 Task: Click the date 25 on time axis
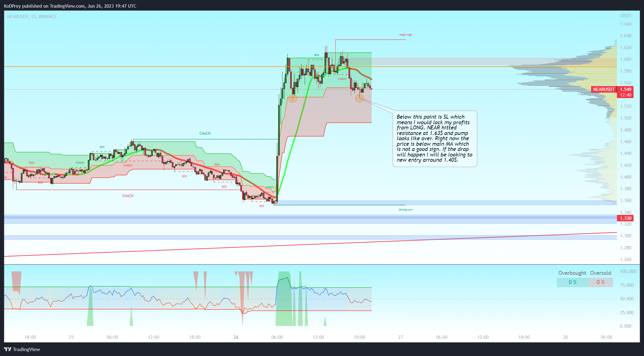(71, 337)
